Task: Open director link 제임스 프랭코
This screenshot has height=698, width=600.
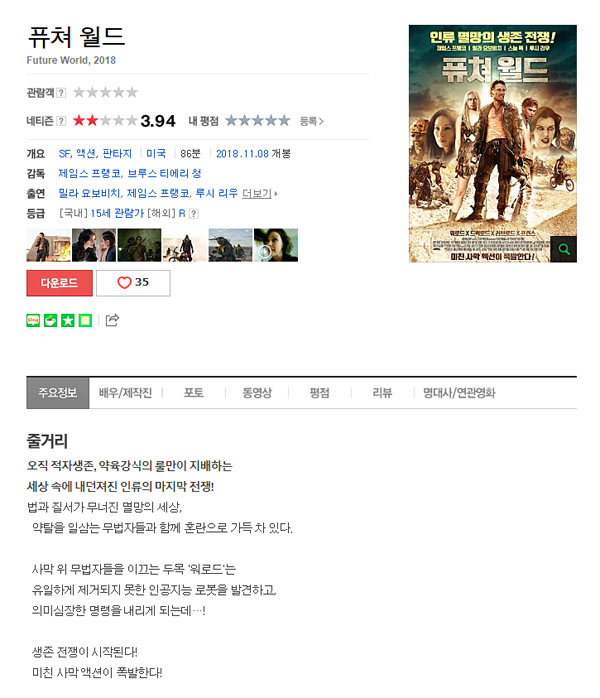Action: click(x=89, y=174)
